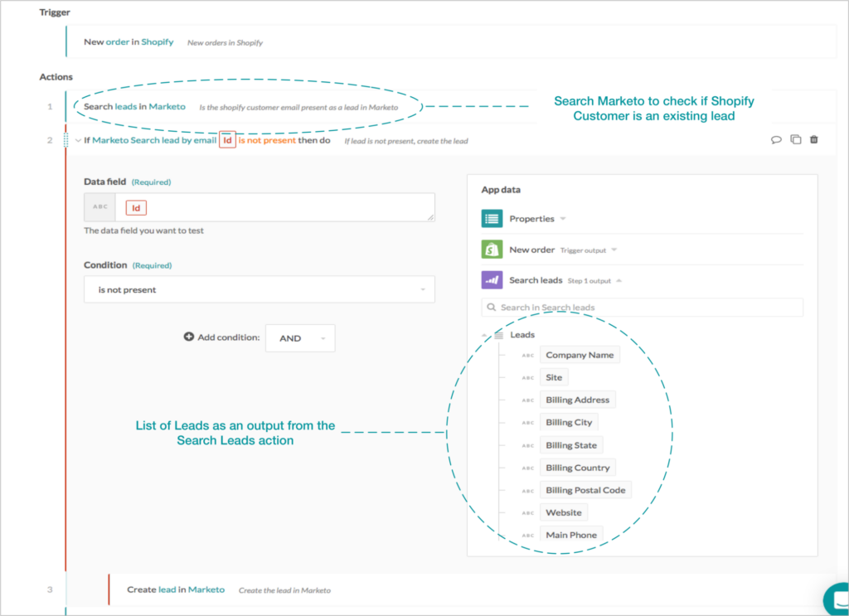The width and height of the screenshot is (849, 616).
Task: Click the plus icon beside Add condition
Action: click(x=188, y=337)
